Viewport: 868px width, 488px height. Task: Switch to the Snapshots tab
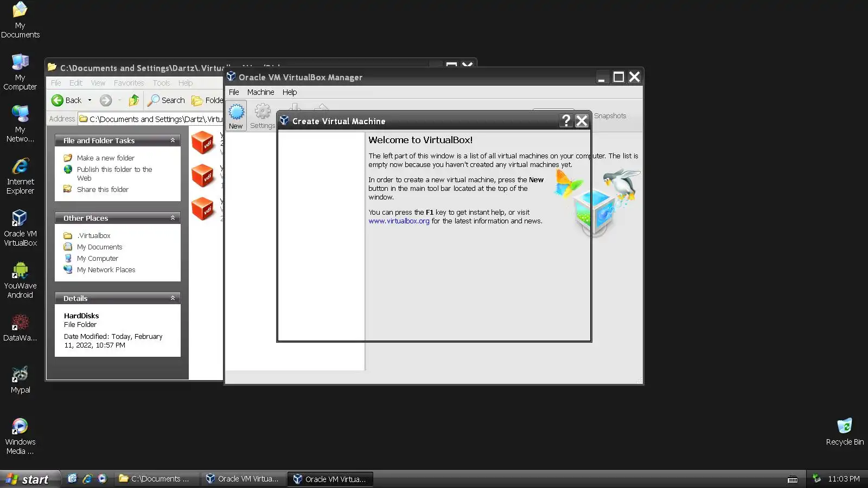coord(610,116)
